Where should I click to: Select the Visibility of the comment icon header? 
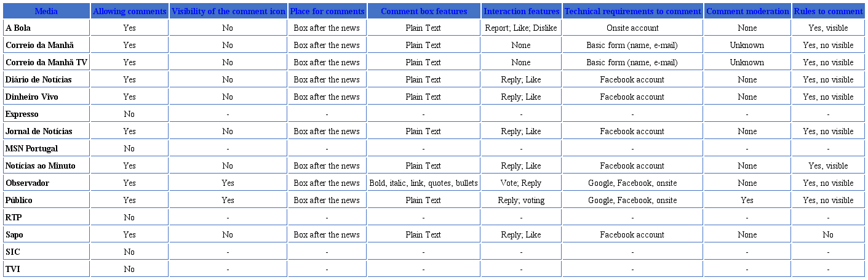click(228, 11)
